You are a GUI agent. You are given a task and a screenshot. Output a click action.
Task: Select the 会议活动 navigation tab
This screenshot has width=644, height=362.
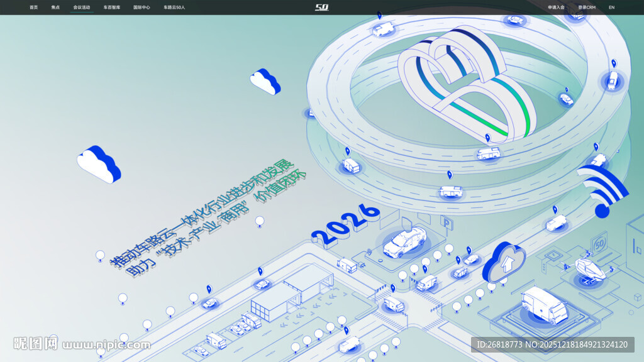pyautogui.click(x=82, y=8)
